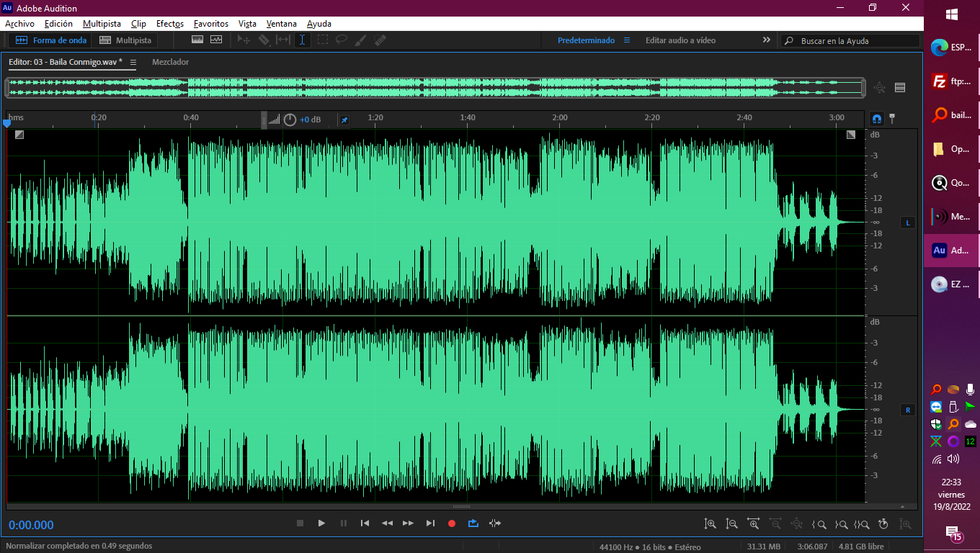Switch to Multipista view
Screen dimensions: 980x553
click(x=125, y=40)
